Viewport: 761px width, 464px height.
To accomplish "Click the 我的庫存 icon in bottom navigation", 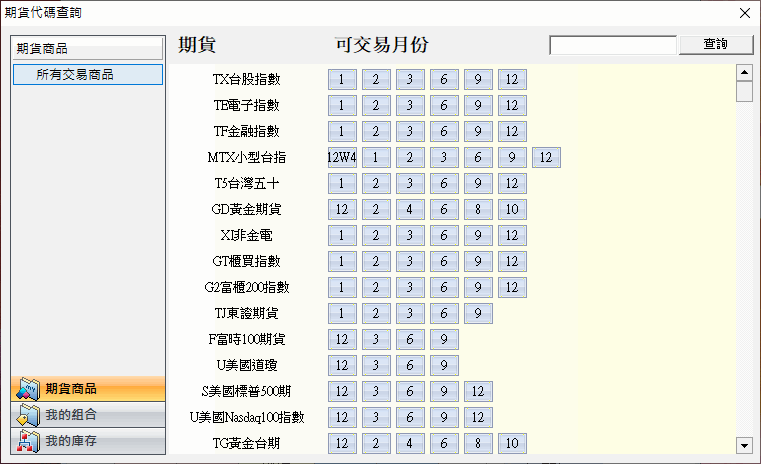I will (28, 441).
